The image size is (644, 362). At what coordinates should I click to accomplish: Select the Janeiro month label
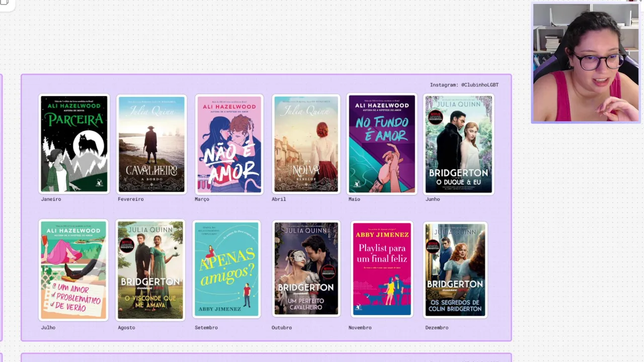[x=51, y=199]
